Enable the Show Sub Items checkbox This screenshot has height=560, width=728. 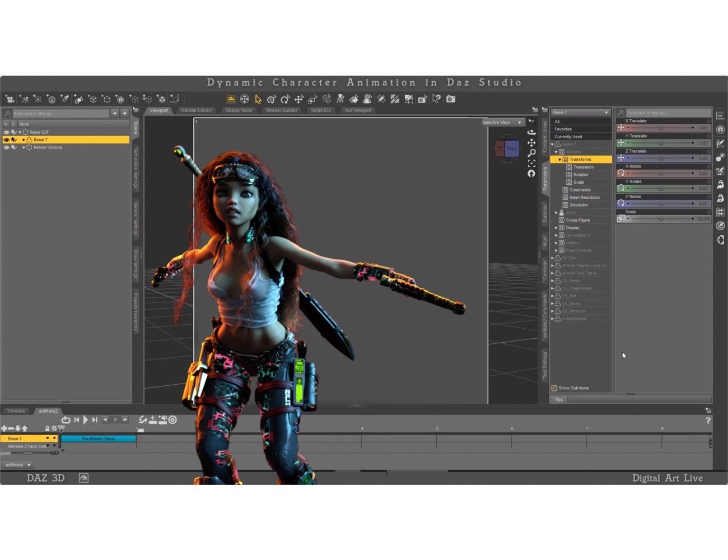[555, 388]
